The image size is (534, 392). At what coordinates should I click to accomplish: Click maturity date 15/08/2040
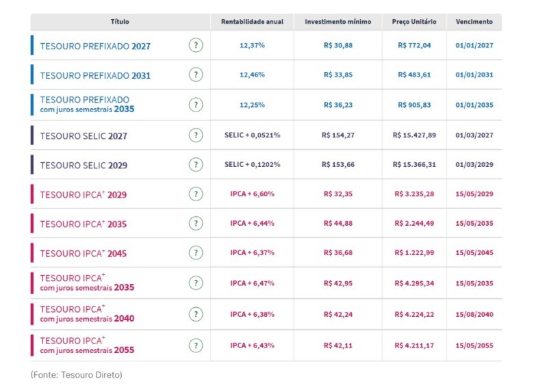(474, 314)
